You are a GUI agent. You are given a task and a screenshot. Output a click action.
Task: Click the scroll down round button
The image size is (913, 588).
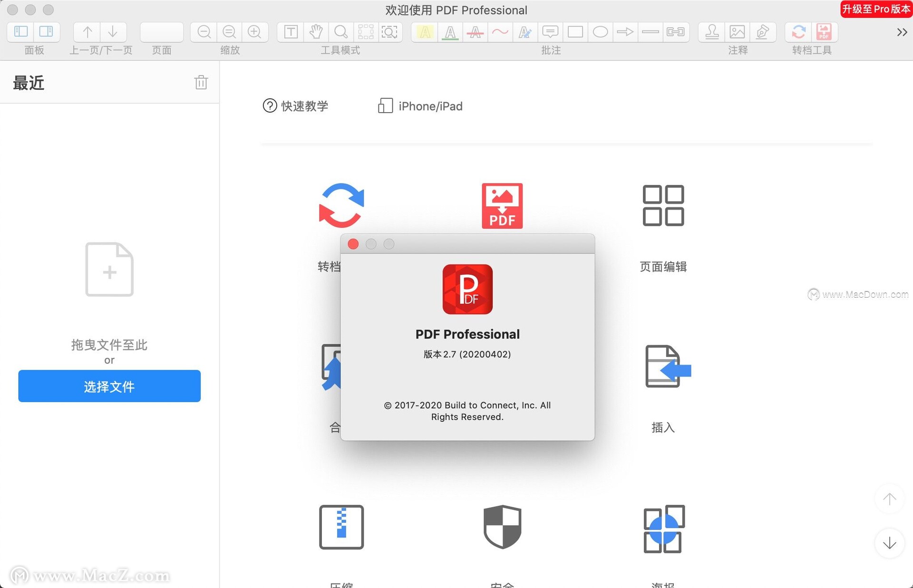coord(889,543)
